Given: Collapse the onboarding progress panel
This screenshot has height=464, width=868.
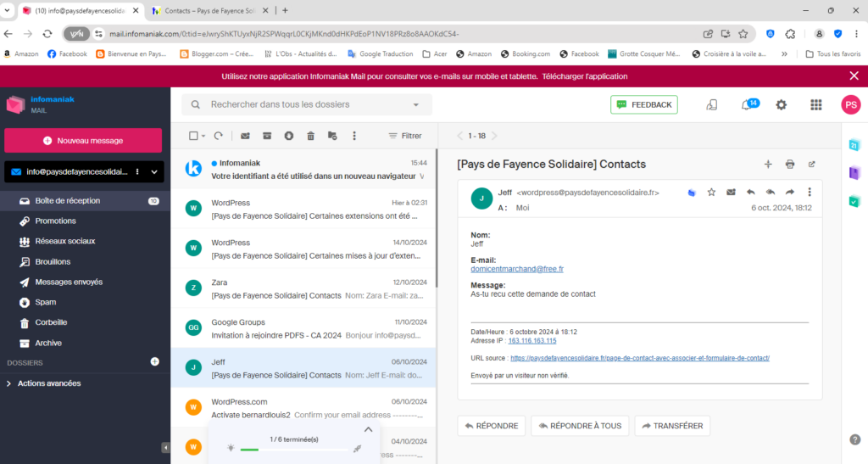Looking at the screenshot, I should [368, 430].
